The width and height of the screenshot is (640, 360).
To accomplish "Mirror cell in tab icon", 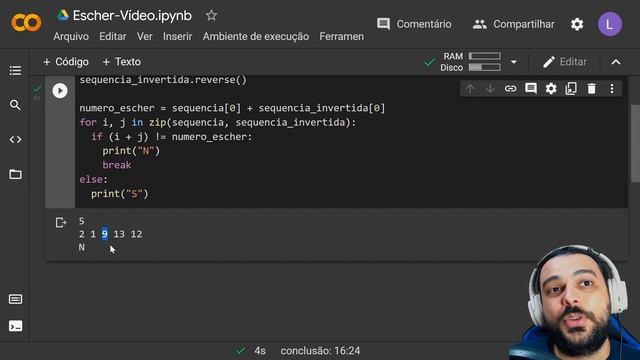I will (571, 89).
